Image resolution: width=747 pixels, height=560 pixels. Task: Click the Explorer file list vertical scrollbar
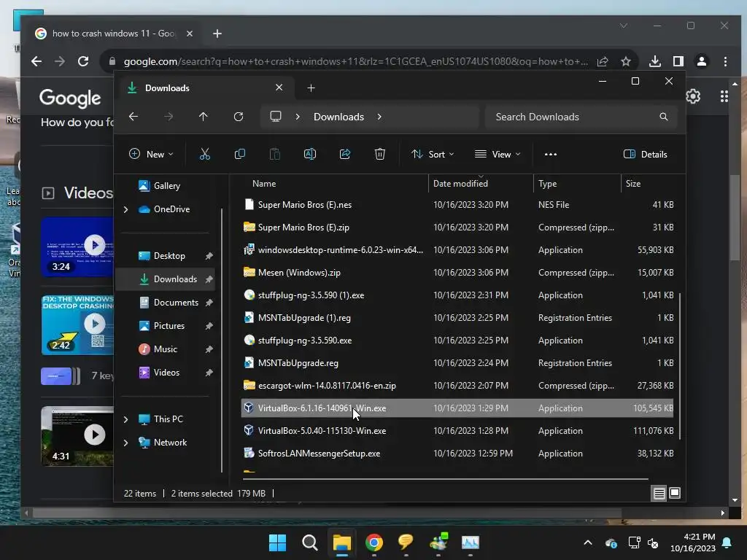tap(680, 366)
